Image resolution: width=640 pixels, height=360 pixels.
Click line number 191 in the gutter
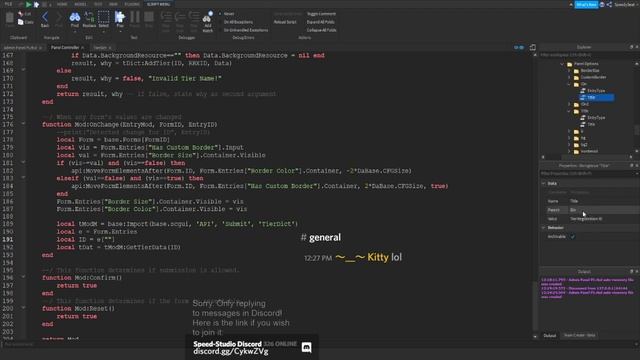pyautogui.click(x=8, y=240)
